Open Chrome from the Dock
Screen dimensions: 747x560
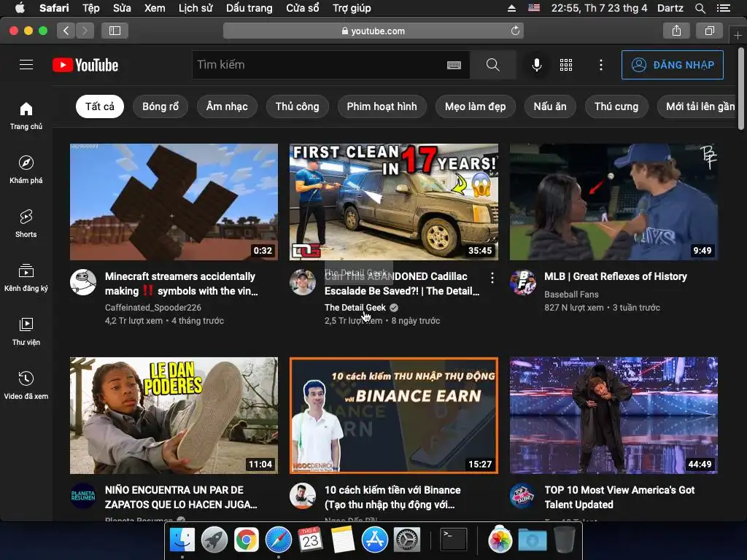tap(247, 540)
